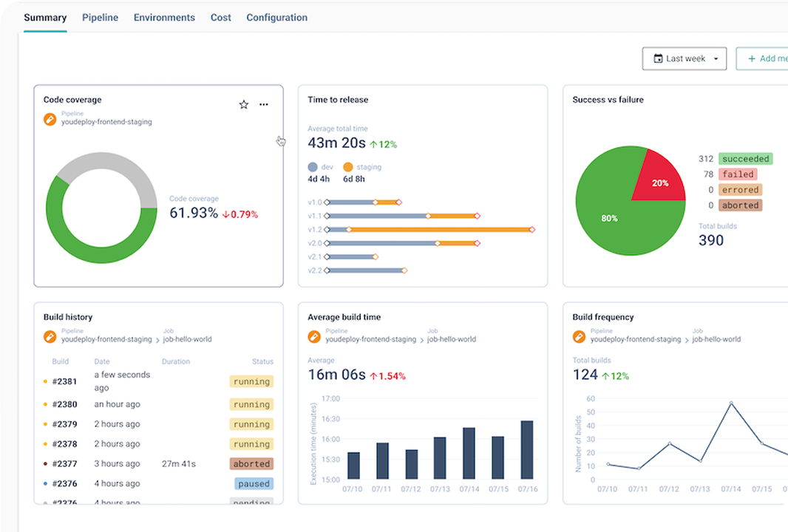Viewport: 788px width, 532px height.
Task: Open the Last week date range dropdown
Action: pos(684,59)
